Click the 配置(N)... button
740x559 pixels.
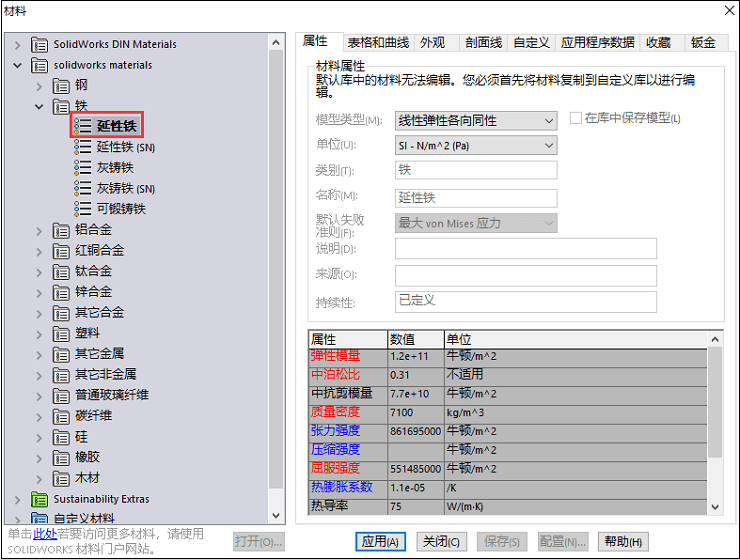[563, 542]
